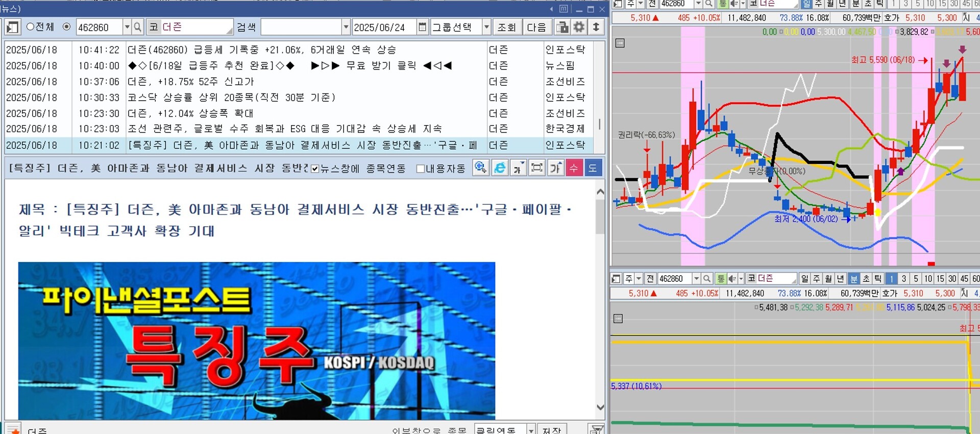This screenshot has width=980, height=434.
Task: Click the '다음' next button
Action: 536,27
